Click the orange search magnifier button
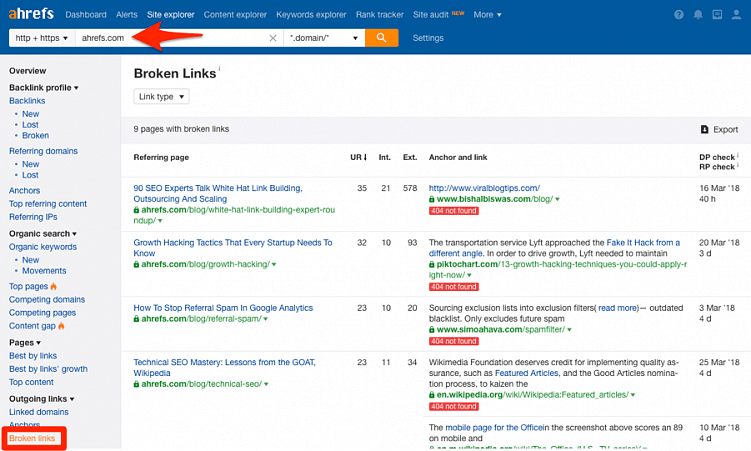This screenshot has width=751, height=451. pyautogui.click(x=381, y=38)
